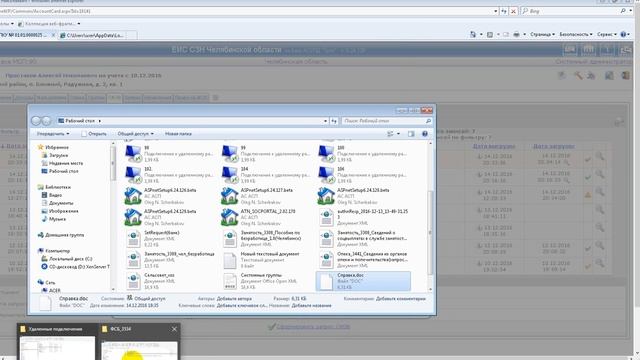Click the file list vertical scrollbar

pyautogui.click(x=430, y=233)
